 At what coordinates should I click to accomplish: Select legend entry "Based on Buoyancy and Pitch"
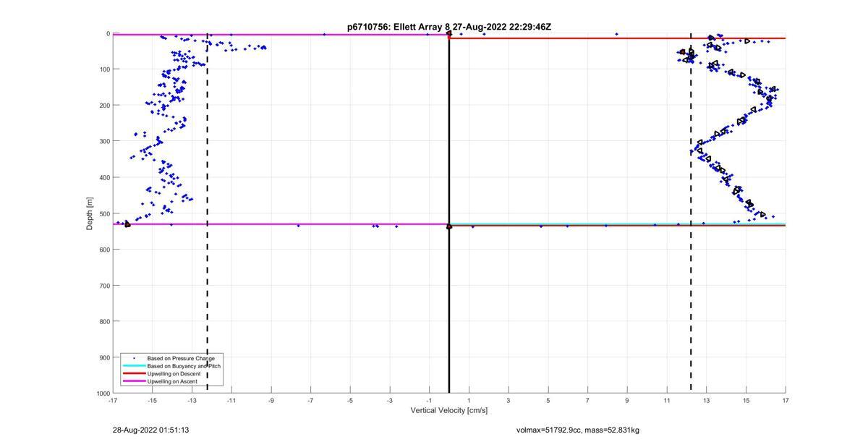(x=184, y=366)
